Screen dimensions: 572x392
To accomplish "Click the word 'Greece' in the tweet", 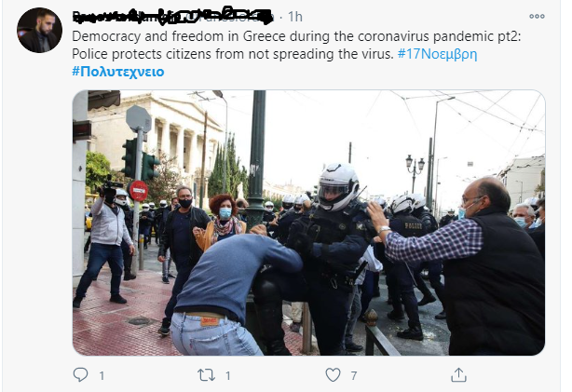I will (x=265, y=36).
